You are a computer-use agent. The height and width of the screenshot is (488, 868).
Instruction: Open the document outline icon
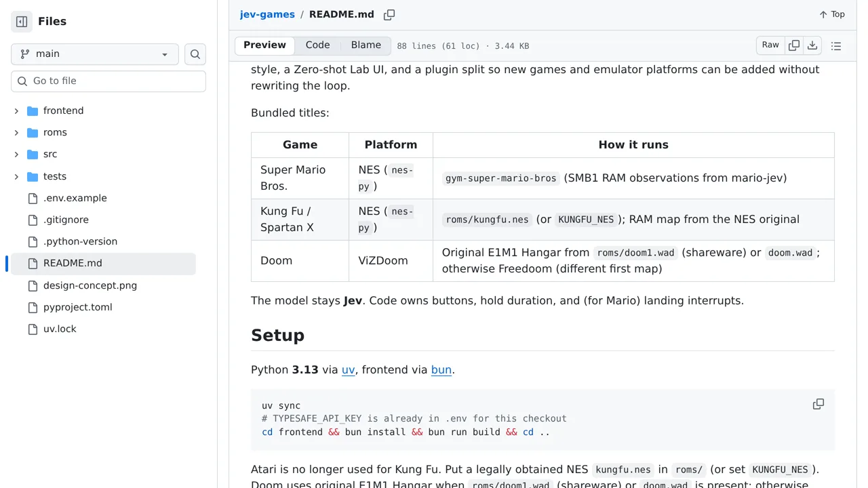pos(836,46)
